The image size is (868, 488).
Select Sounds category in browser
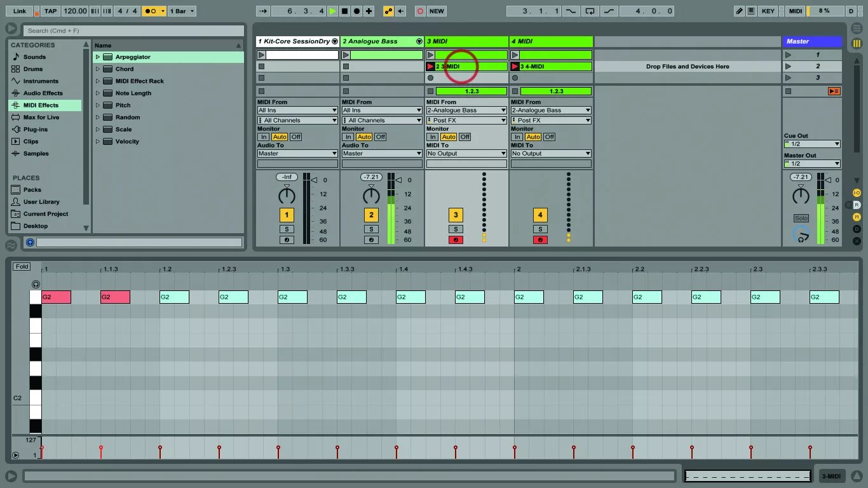pyautogui.click(x=34, y=57)
